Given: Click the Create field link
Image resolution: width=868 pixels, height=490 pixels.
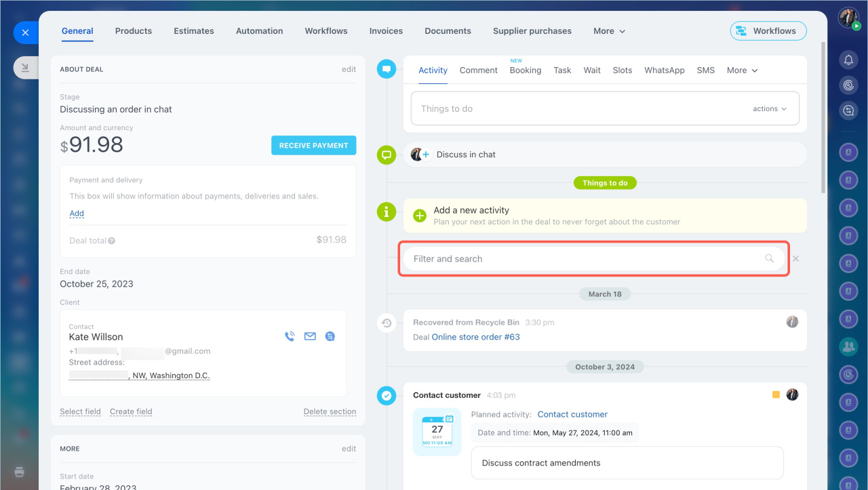Looking at the screenshot, I should click(131, 411).
